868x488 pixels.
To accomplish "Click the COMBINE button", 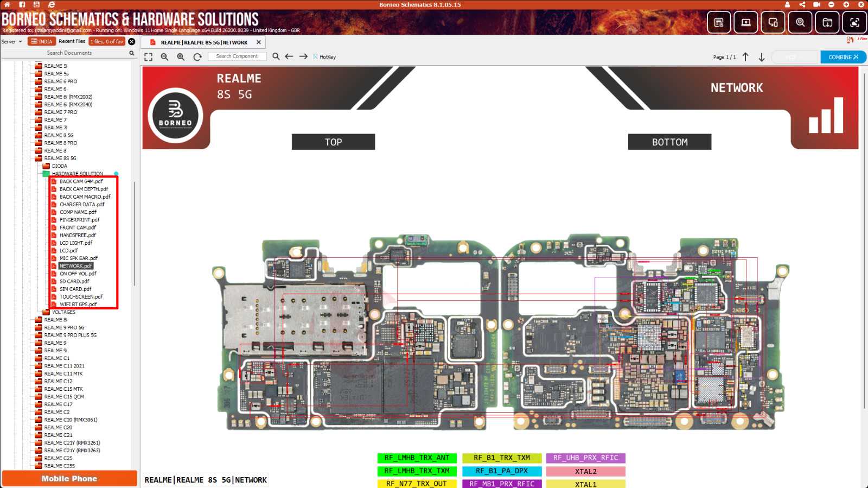I will (x=843, y=57).
